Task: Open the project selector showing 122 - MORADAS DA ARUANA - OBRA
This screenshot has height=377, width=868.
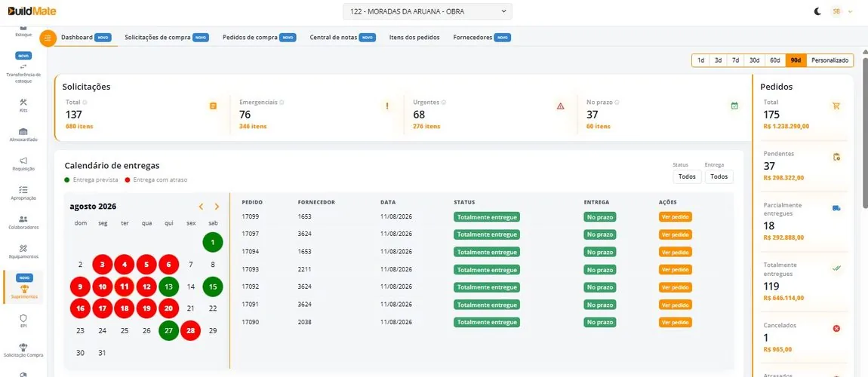Action: pyautogui.click(x=427, y=11)
